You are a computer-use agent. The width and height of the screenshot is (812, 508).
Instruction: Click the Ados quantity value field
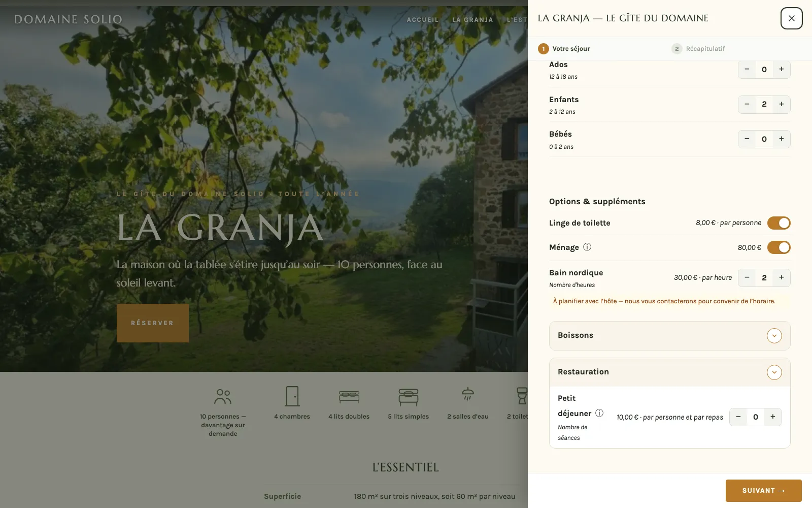point(764,69)
